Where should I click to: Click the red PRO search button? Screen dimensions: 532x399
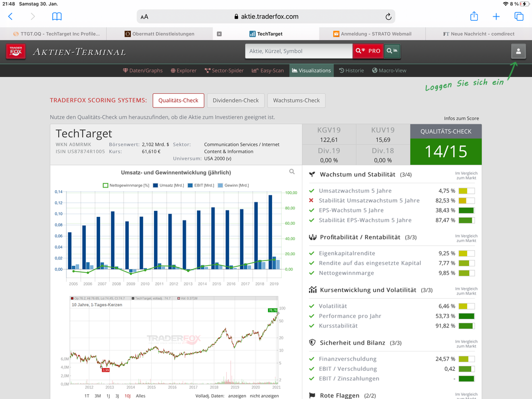(x=367, y=51)
